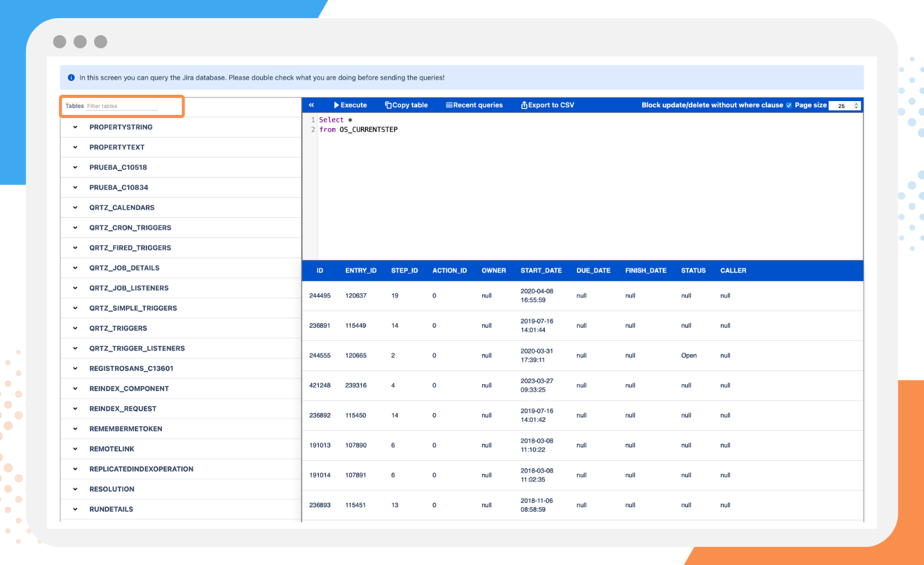Click the ACTION_ID column header
The image size is (924, 565).
[x=449, y=271]
